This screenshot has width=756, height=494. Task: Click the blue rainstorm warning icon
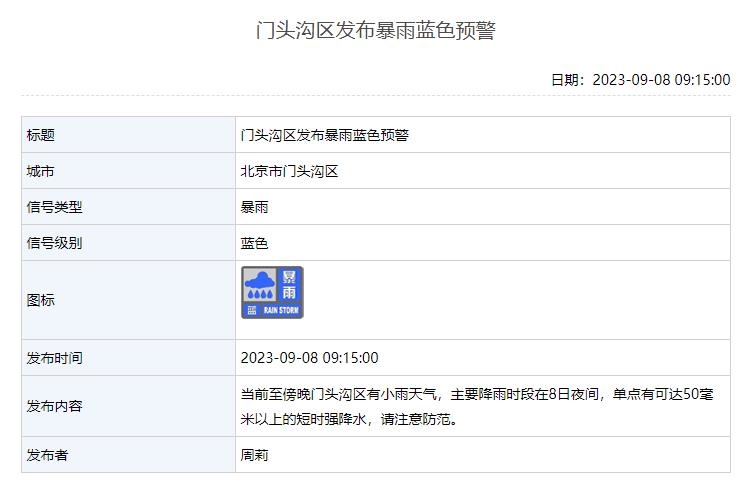click(x=272, y=293)
